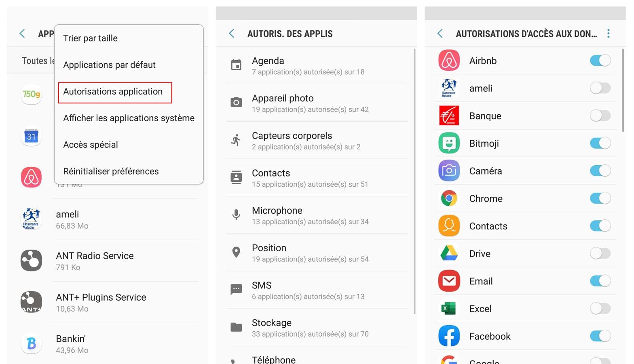Switch off the Contacts toggle
This screenshot has height=364, width=634.
coord(600,226)
